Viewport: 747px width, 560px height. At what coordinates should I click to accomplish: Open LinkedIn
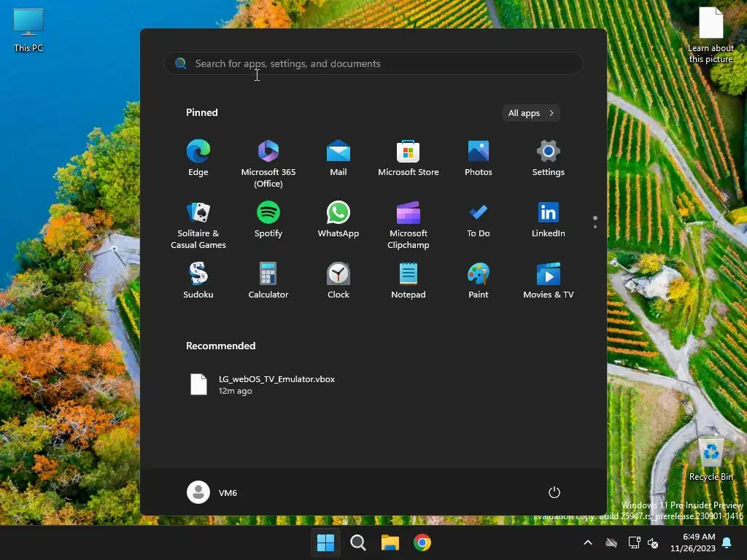[x=549, y=220]
